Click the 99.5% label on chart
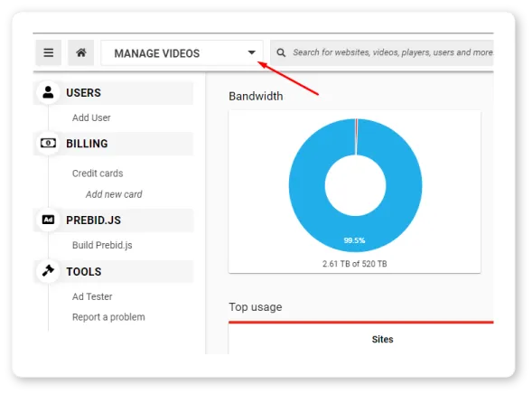532x394 pixels. click(354, 240)
